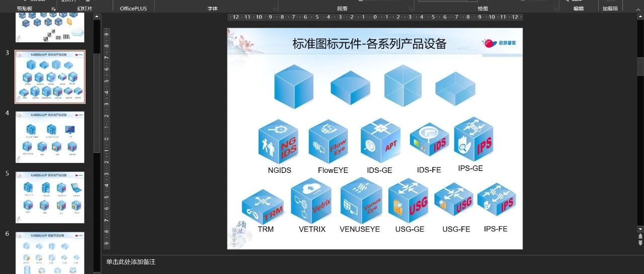The height and width of the screenshot is (274, 644).
Task: Click the 'OfficePLUS' ribbon group label
Action: 133,9
